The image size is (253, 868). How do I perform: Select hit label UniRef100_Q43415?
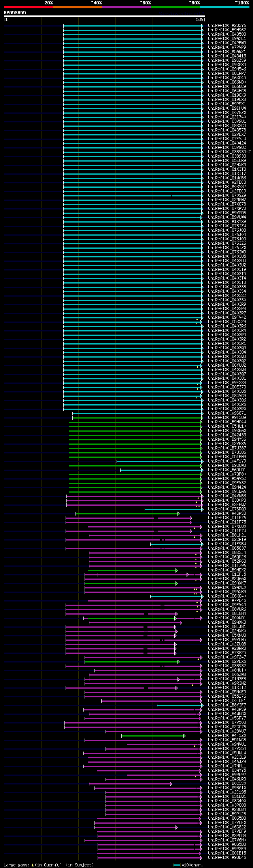point(227,56)
